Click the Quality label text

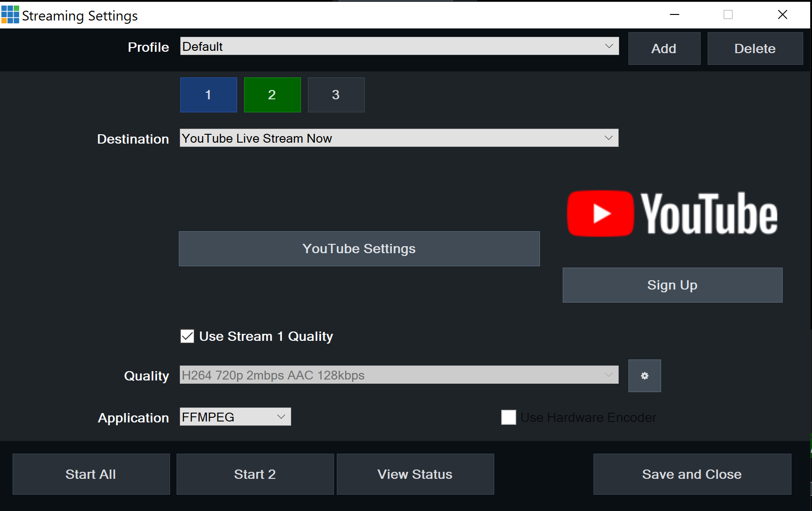click(x=146, y=376)
